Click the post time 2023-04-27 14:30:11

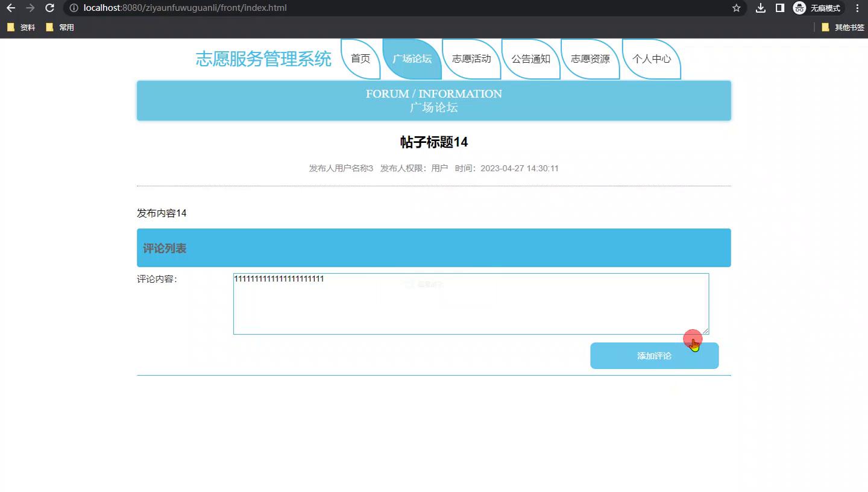coord(507,168)
